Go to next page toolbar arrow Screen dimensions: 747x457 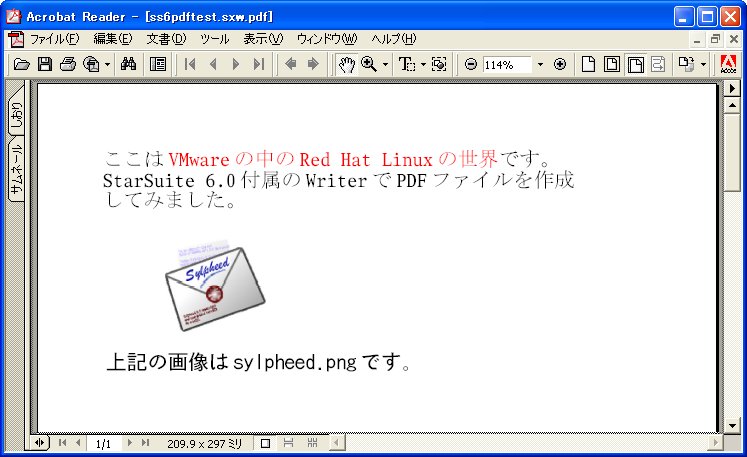coord(236,64)
